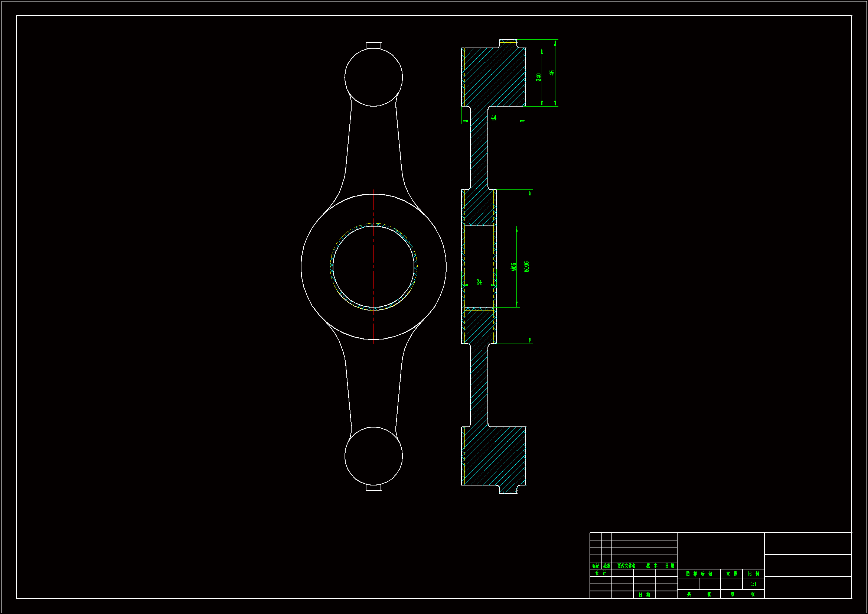Click the 44 width dimension text

[x=494, y=118]
